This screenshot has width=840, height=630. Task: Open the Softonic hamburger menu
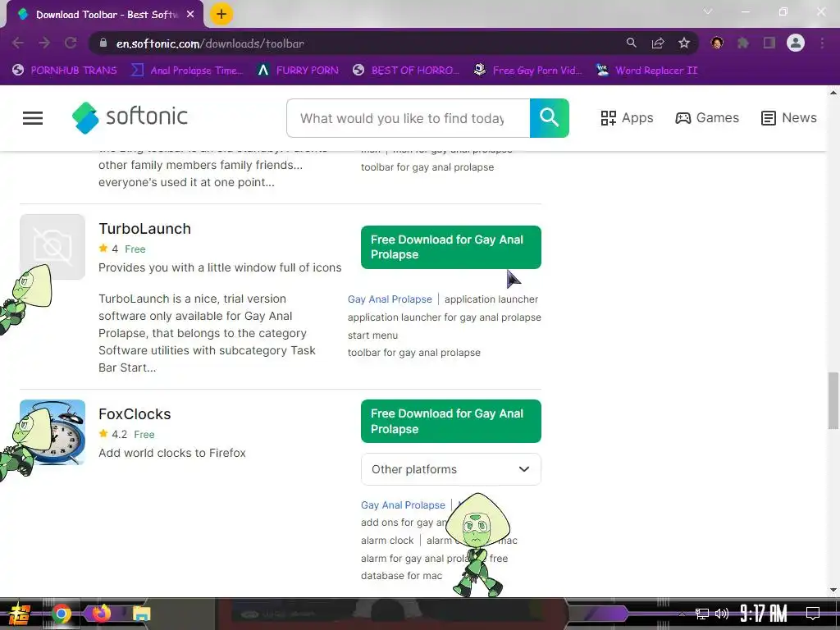(x=33, y=118)
